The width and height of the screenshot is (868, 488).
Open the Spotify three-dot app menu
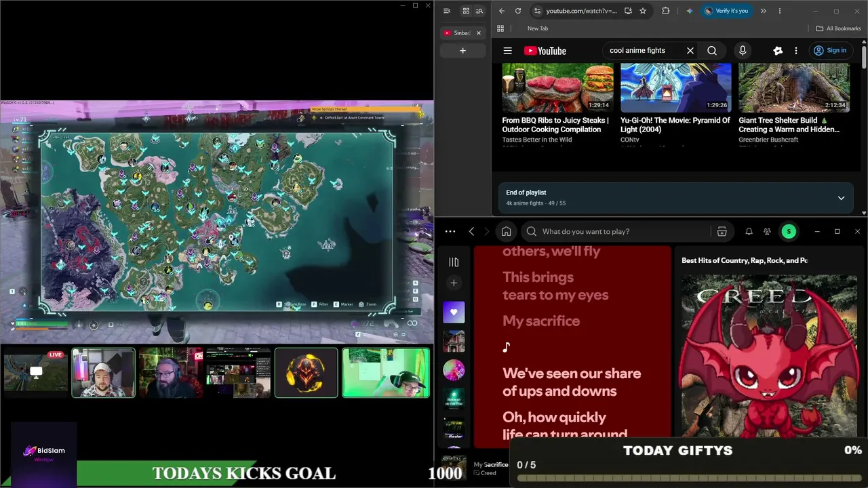[x=450, y=232]
